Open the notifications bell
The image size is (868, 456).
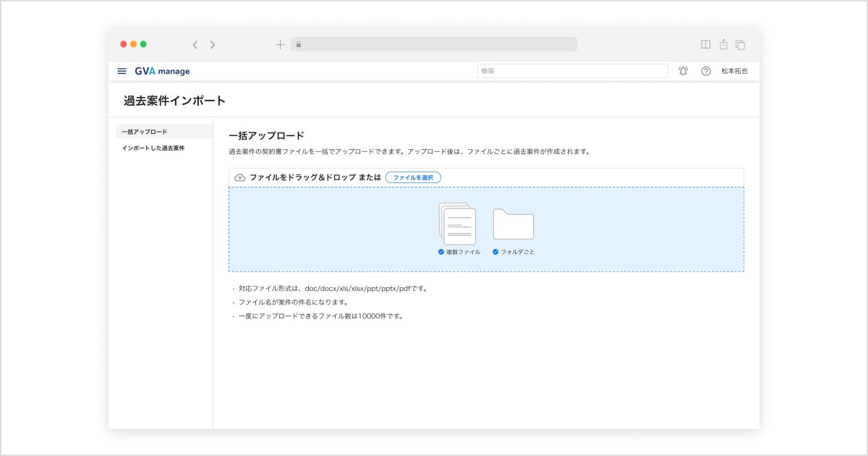(683, 71)
